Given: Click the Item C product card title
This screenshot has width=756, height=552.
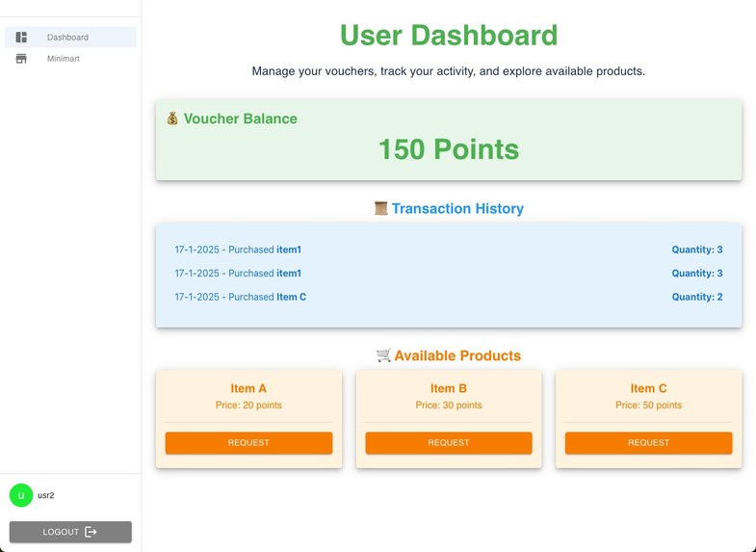Looking at the screenshot, I should tap(648, 388).
